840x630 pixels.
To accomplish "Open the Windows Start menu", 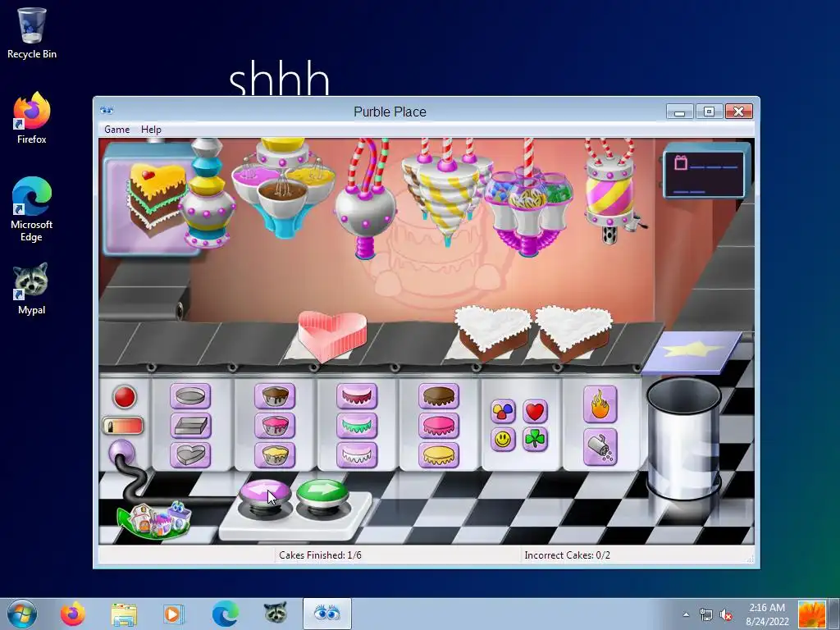I will 22,614.
